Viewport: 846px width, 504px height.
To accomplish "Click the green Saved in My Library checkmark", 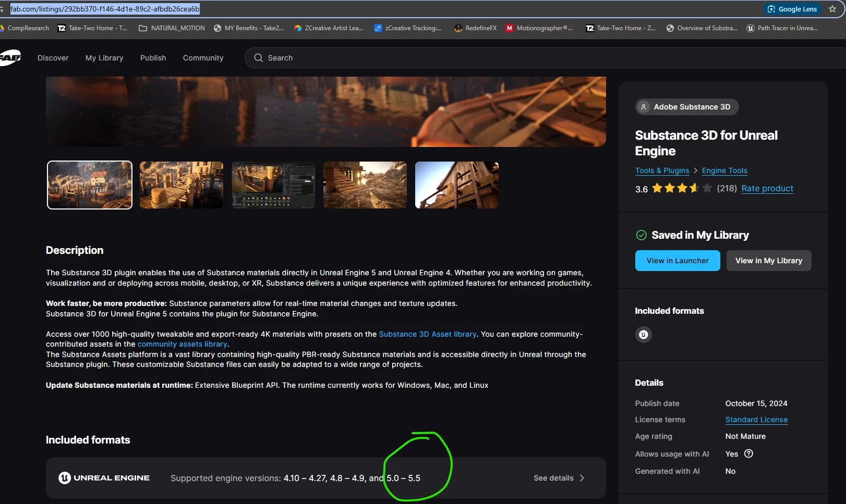I will point(642,235).
